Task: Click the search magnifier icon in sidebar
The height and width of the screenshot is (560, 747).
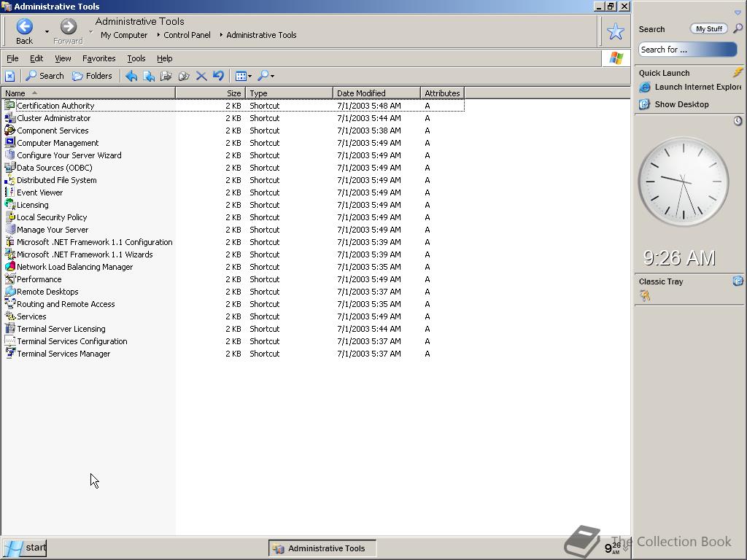Action: tap(738, 28)
